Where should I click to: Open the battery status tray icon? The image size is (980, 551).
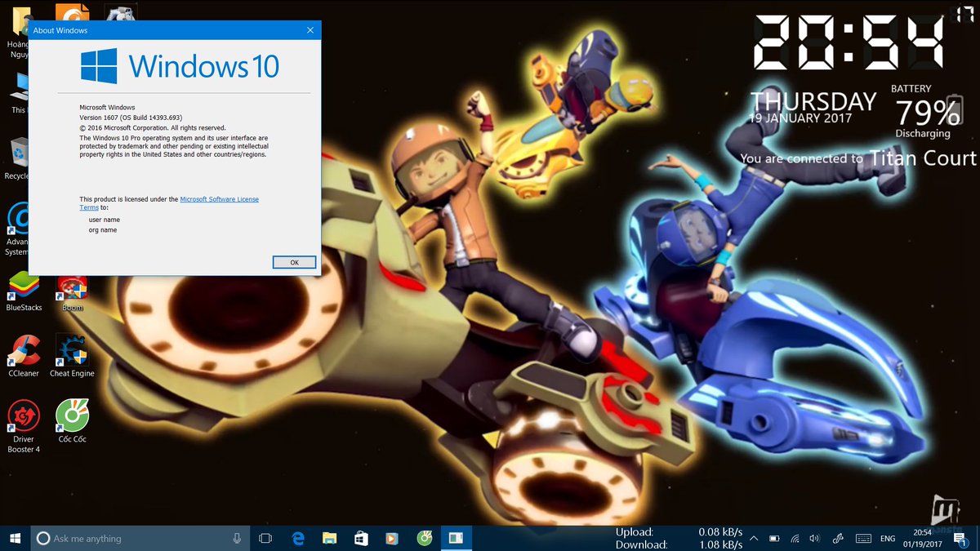[774, 539]
